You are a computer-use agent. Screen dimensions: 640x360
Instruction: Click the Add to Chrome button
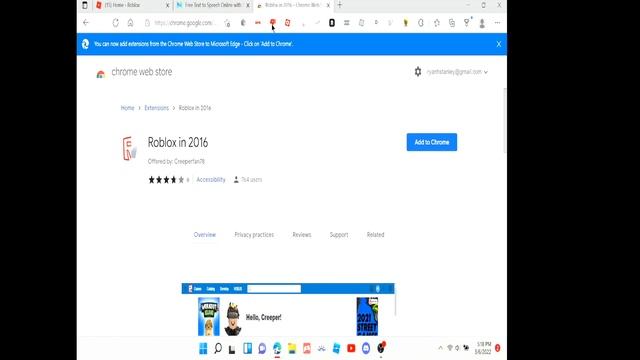[x=432, y=142]
